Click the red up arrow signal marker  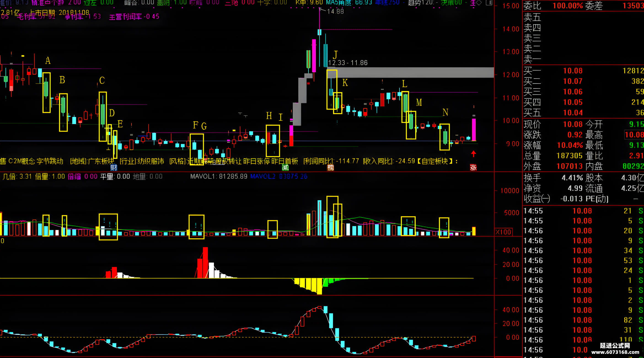(474, 154)
